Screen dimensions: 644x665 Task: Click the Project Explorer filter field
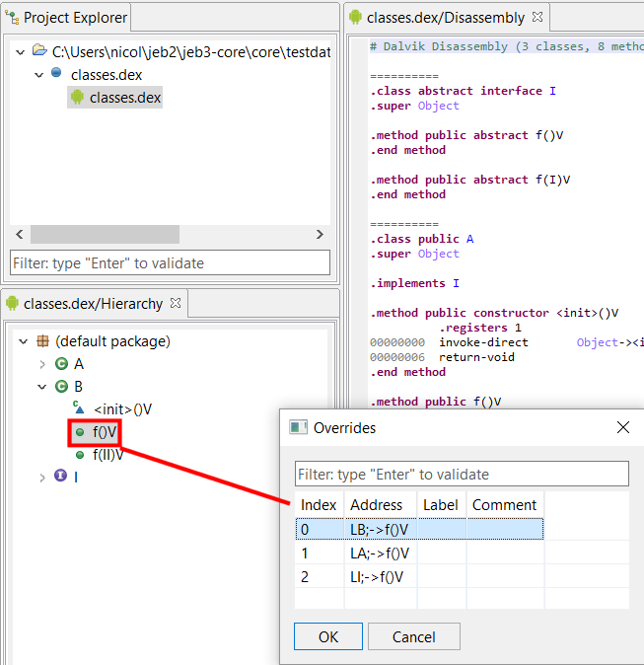coord(170,262)
